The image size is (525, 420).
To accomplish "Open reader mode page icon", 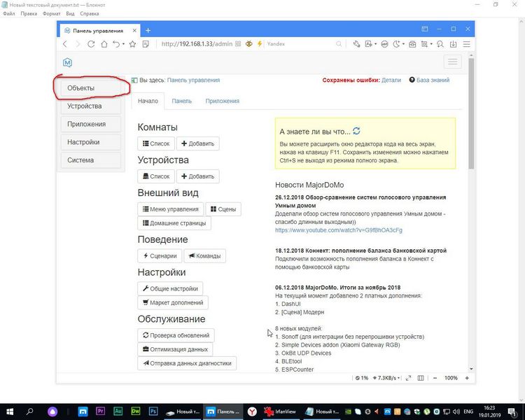I will click(146, 44).
